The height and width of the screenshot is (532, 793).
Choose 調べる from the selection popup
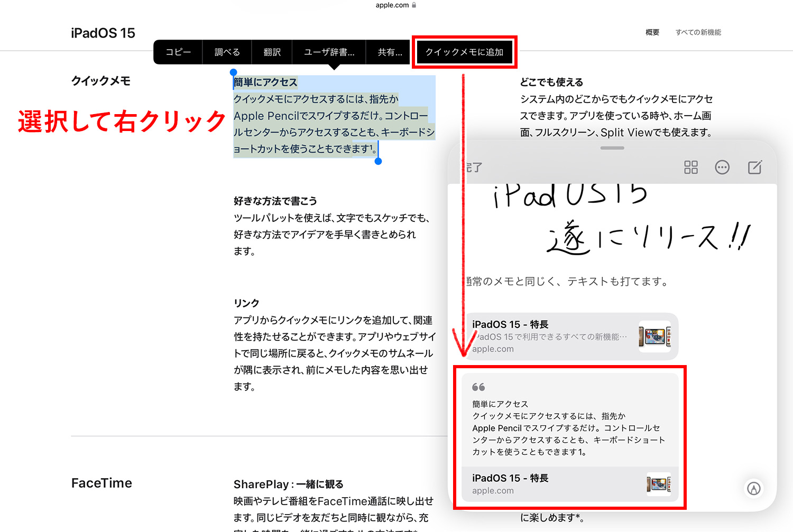click(227, 52)
